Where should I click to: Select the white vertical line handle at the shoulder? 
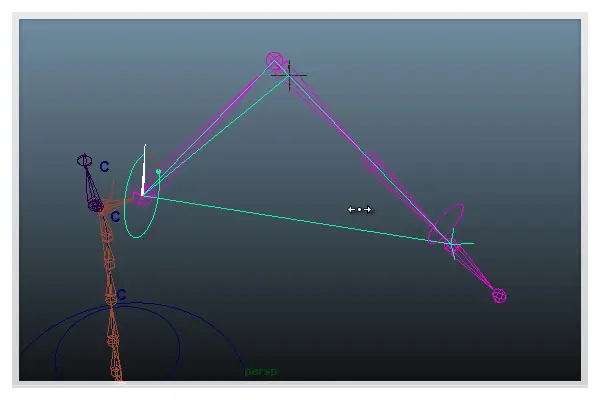click(x=144, y=171)
